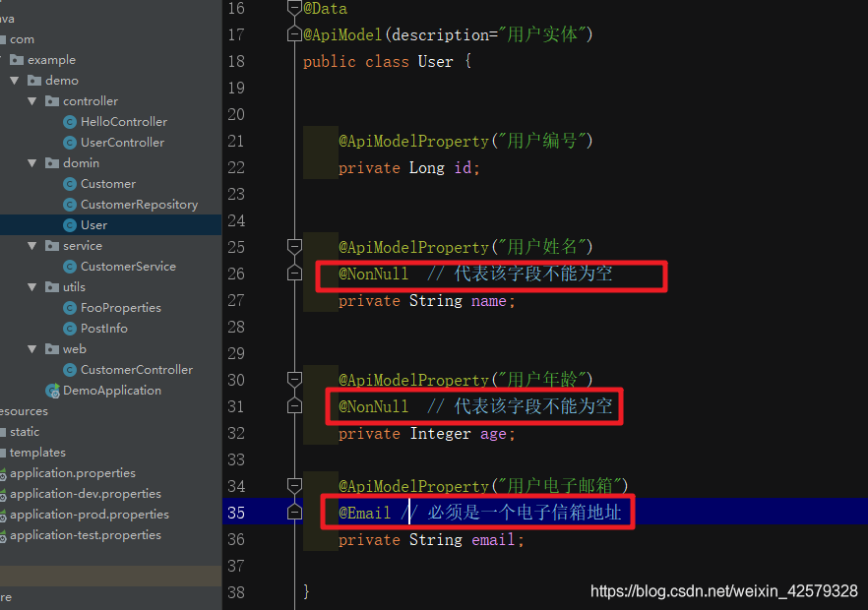
Task: Click the 'User' class name on line 18
Action: tap(435, 61)
